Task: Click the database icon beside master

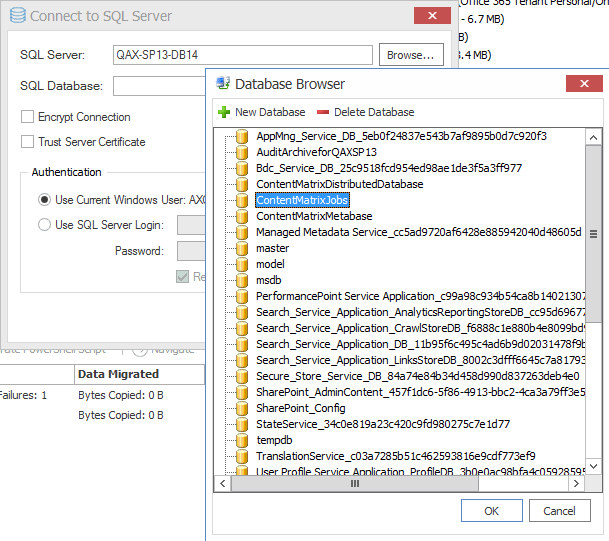Action: pyautogui.click(x=242, y=248)
